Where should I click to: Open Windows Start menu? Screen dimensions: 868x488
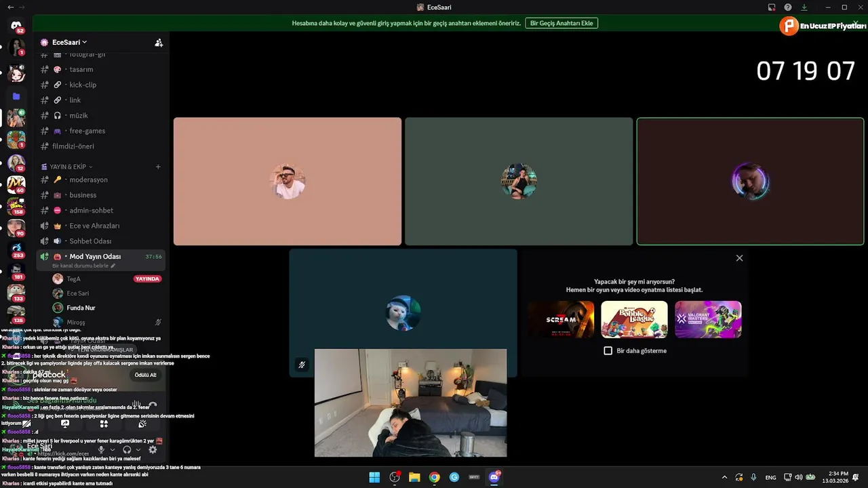coord(374,477)
